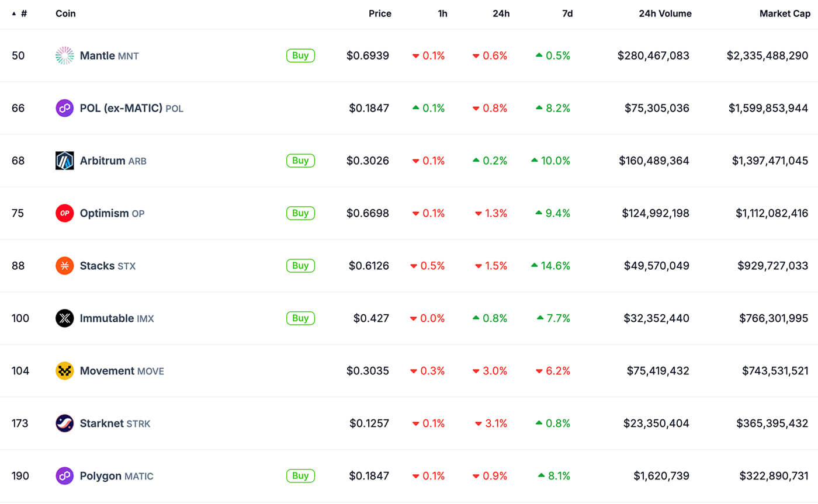Screen dimensions: 818x504
Task: Click the Starknet coin logo icon
Action: pos(64,423)
